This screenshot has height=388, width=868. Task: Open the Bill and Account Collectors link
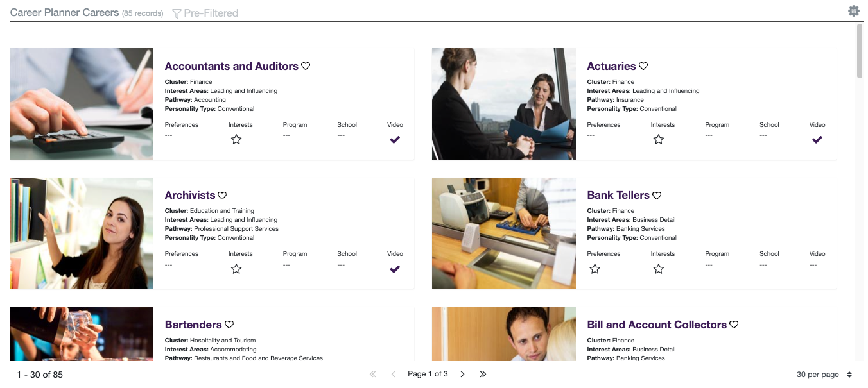point(657,325)
